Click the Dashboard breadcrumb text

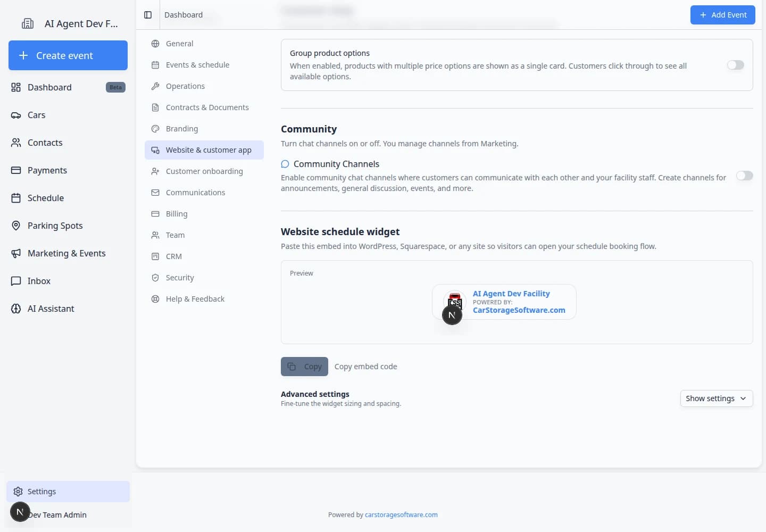pos(184,15)
